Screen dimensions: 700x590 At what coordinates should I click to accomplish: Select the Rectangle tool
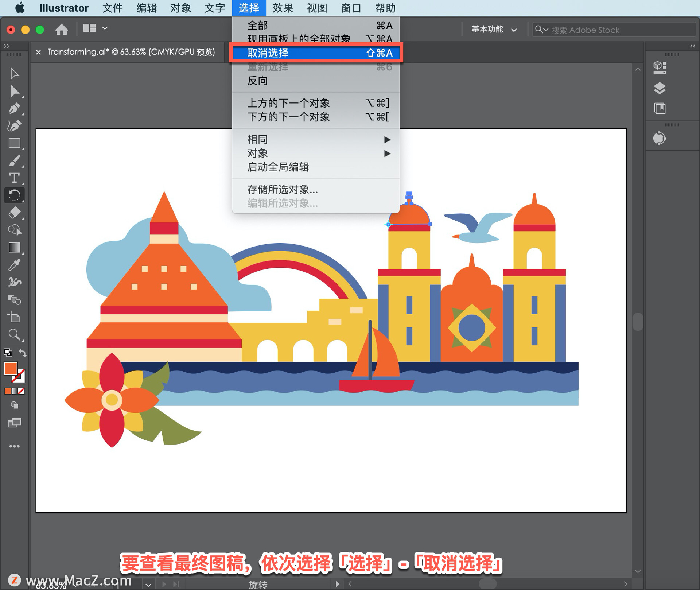coord(14,143)
